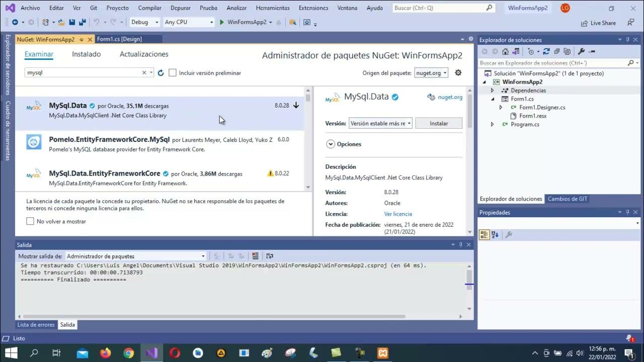The height and width of the screenshot is (362, 644).
Task: Open NuGet package source settings gear
Action: point(458,73)
